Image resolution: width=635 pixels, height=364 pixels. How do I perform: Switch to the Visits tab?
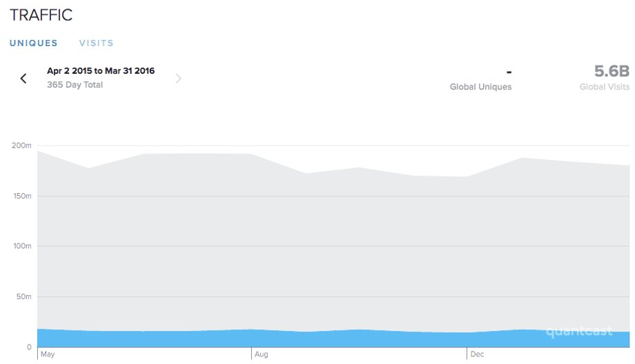coord(97,43)
